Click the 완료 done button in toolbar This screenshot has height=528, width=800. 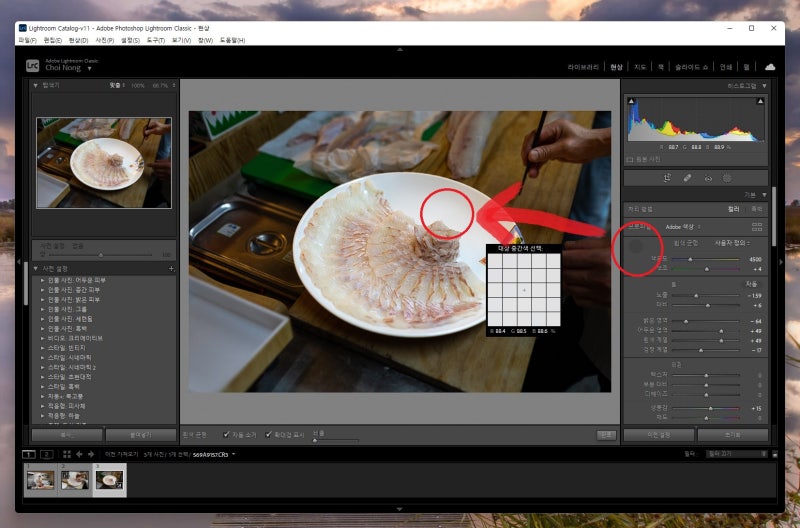[x=606, y=435]
